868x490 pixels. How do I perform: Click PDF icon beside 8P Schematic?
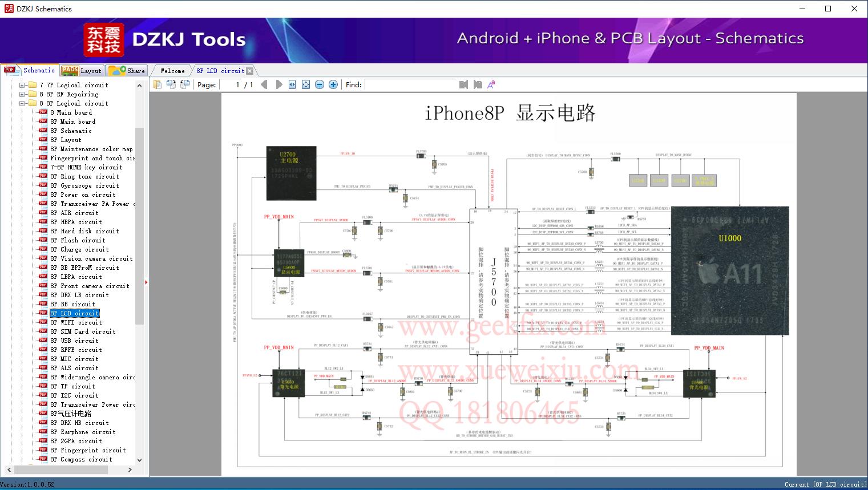coord(43,131)
